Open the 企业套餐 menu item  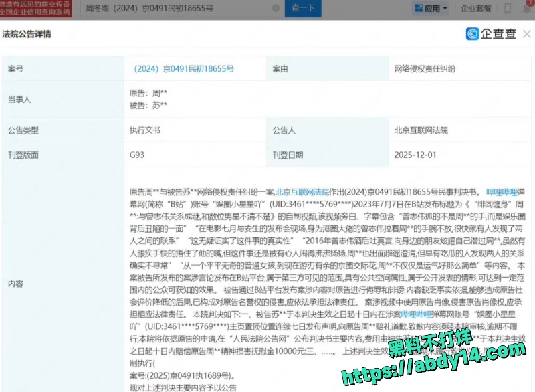[x=475, y=9]
